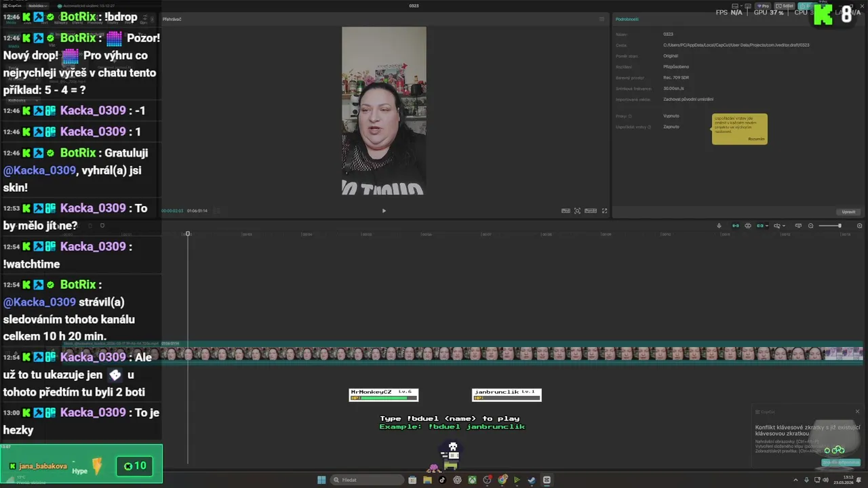Open ChatGPT from the taskbar
This screenshot has height=488, width=868.
(x=457, y=480)
